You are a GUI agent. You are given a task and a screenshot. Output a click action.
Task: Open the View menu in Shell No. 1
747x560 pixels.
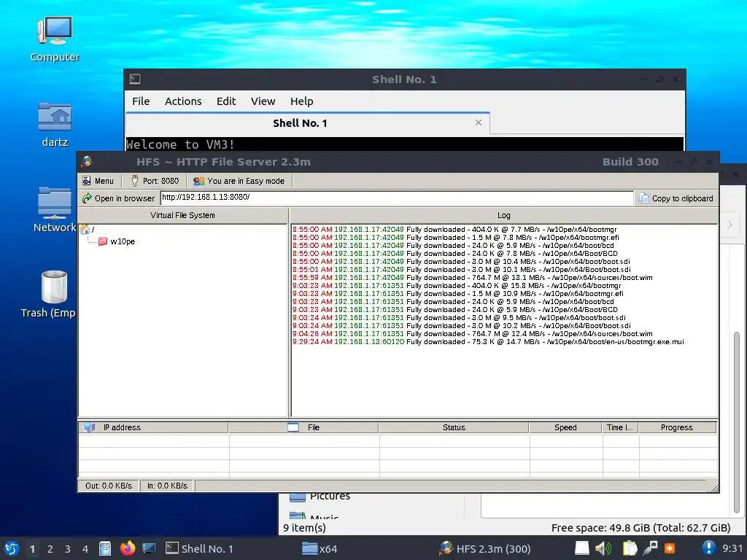pyautogui.click(x=263, y=101)
